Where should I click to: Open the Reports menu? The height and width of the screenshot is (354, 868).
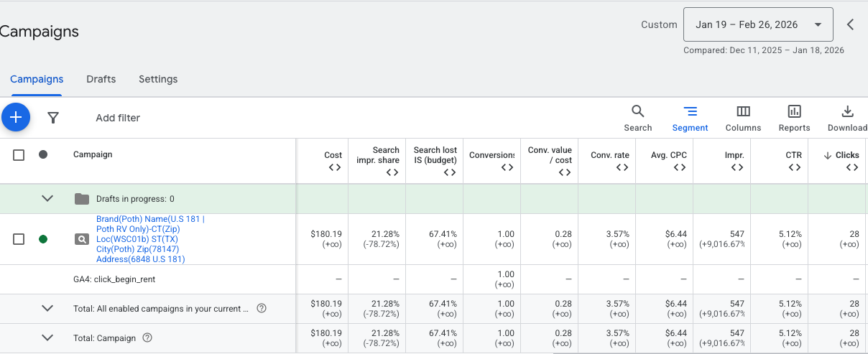[x=794, y=118]
